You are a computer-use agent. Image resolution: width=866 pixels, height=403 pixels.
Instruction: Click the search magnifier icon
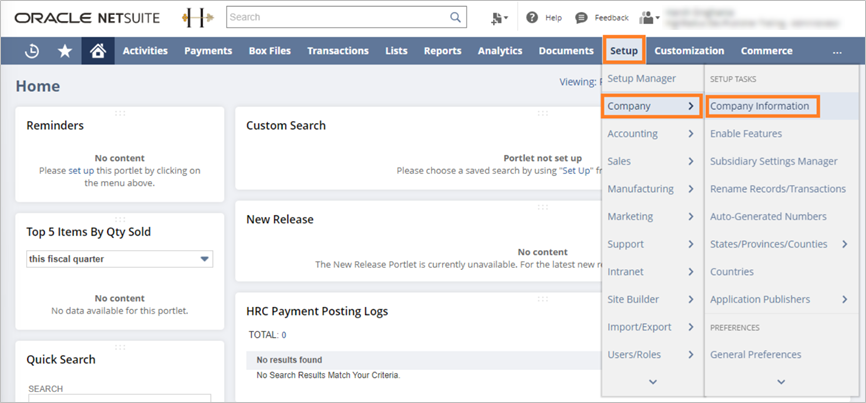tap(456, 17)
